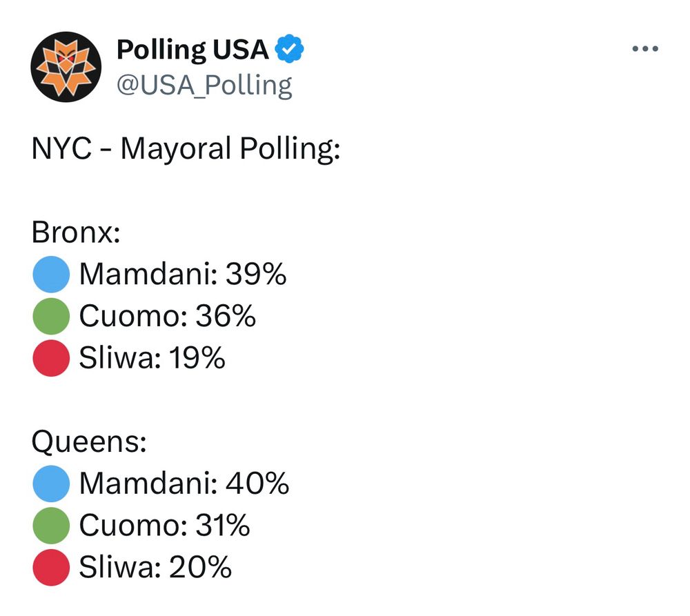Open the three-dot more options menu
The height and width of the screenshot is (616, 690).
coord(645,49)
